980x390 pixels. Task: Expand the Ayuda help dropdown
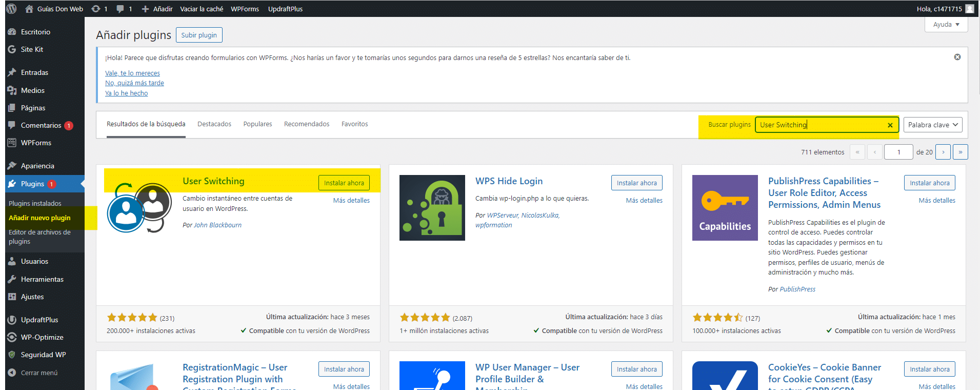click(x=946, y=25)
